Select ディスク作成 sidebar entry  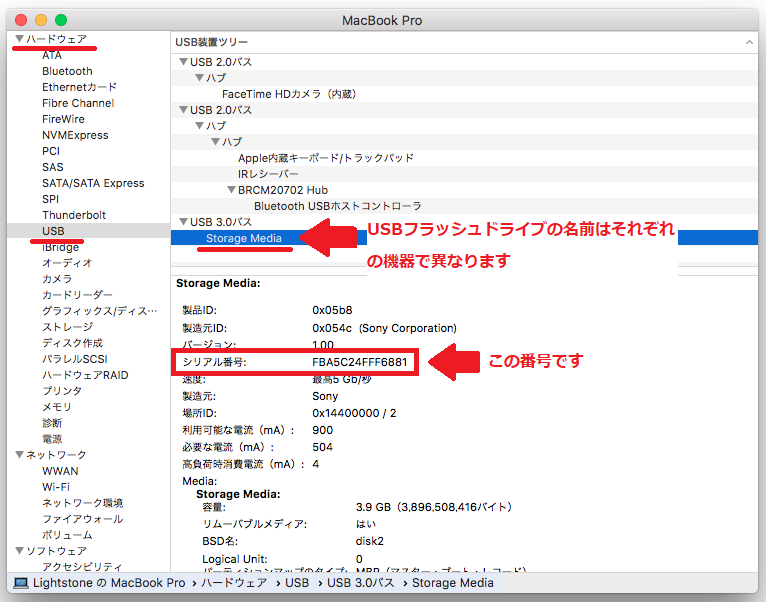click(72, 343)
